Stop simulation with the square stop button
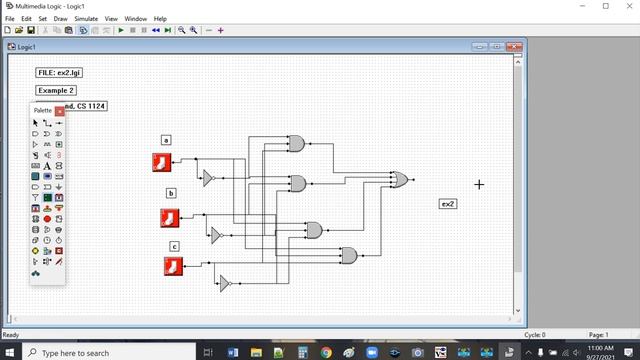 [x=133, y=30]
